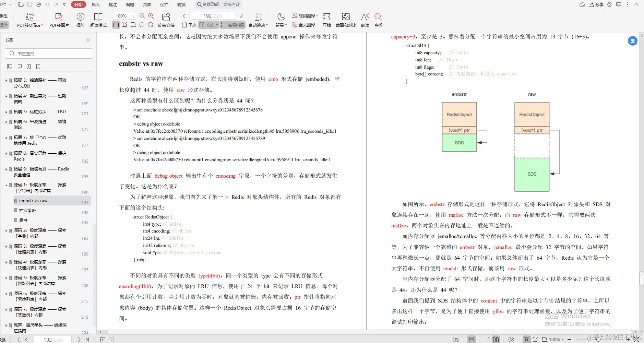Screen dimensions: 644x343
Task: Click 书签查找 bookmark search field
Action: point(49,54)
